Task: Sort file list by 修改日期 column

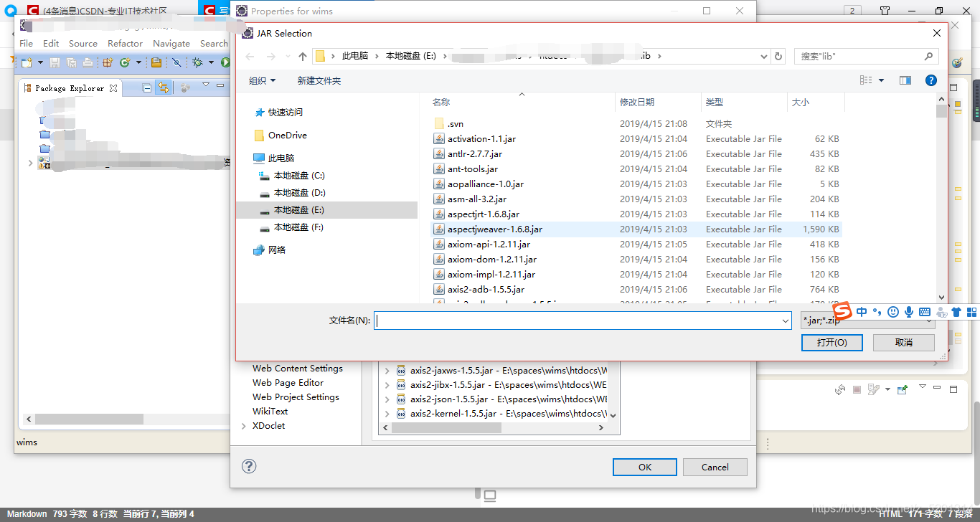Action: tap(658, 103)
